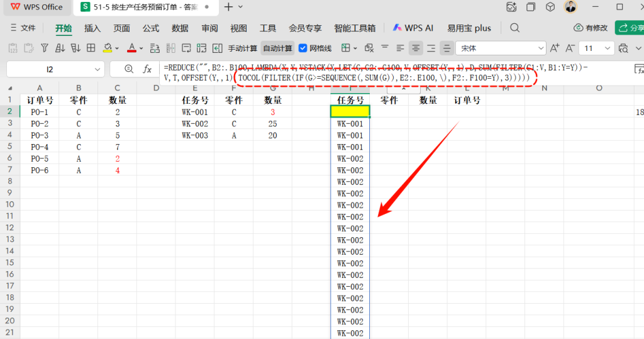Image resolution: width=644 pixels, height=339 pixels.
Task: Click the right align text icon
Action: pyautogui.click(x=431, y=48)
